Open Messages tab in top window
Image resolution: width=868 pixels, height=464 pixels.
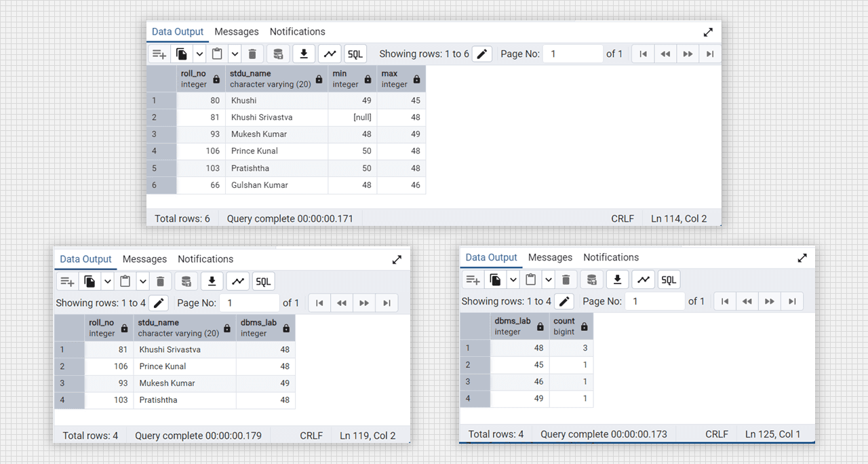[x=237, y=32]
